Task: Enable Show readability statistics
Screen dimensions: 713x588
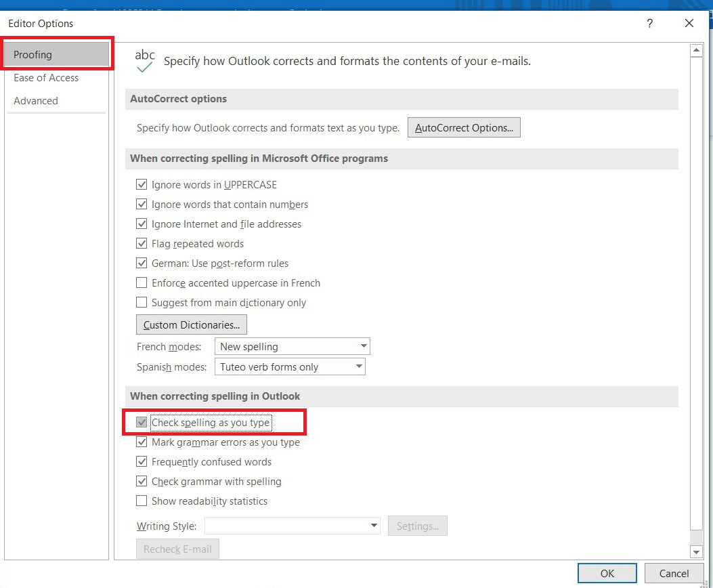Action: click(142, 501)
